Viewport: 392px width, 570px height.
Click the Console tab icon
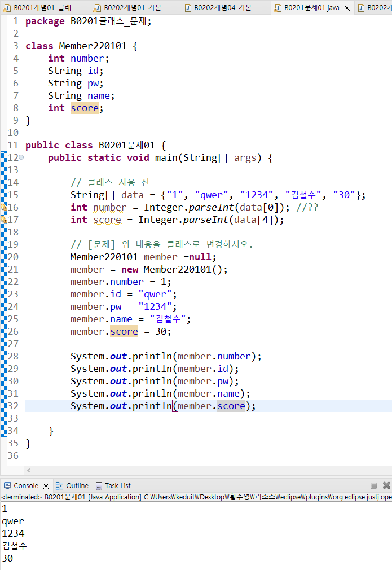click(x=7, y=486)
